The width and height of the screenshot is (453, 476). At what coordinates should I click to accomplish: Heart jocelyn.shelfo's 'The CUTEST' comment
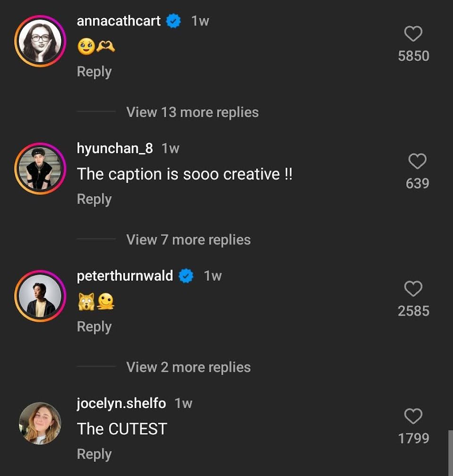pyautogui.click(x=413, y=416)
